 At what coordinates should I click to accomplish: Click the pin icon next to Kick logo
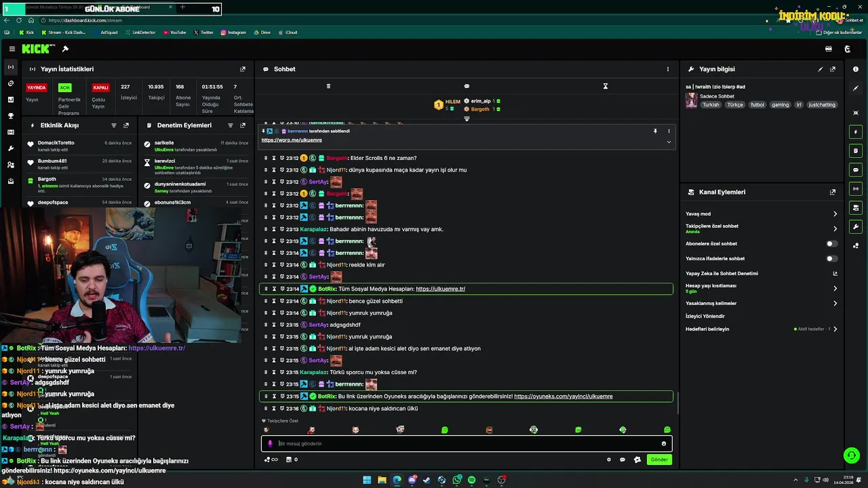(65, 49)
